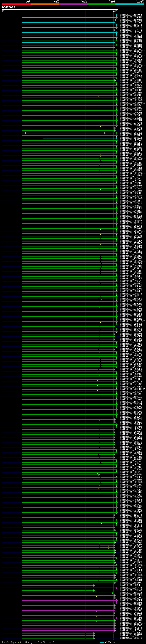The image size is (146, 644).
Task: Click the orange ~40% identity legend segment
Action: pos(45,4)
